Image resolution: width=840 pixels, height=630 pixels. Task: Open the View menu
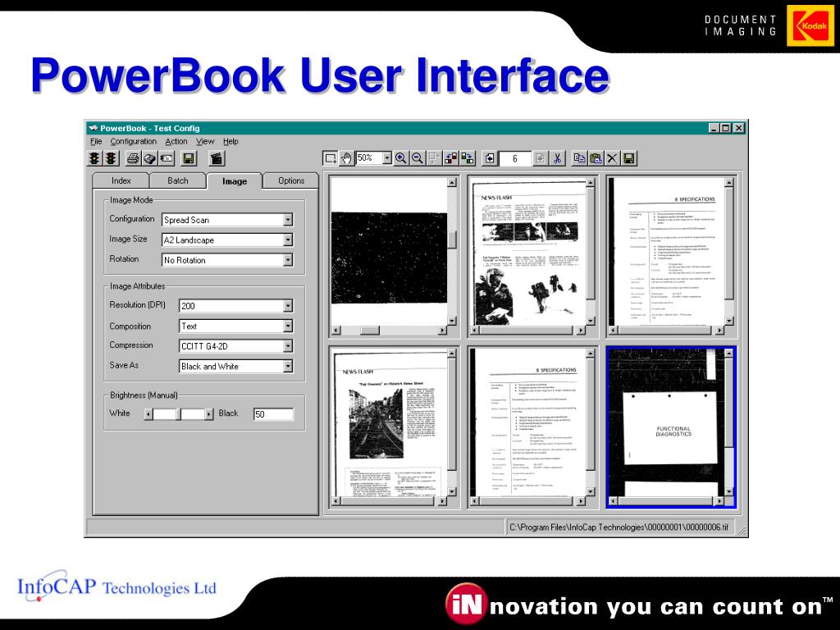pos(204,141)
